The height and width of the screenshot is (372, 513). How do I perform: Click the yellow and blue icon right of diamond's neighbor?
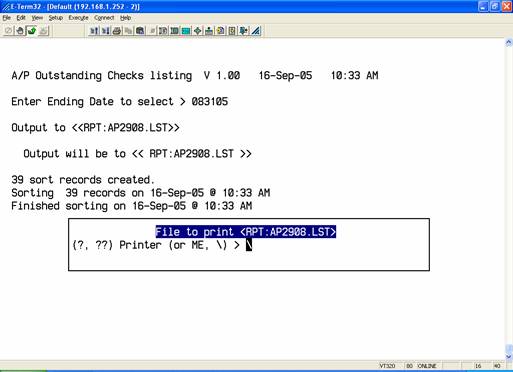pos(221,31)
